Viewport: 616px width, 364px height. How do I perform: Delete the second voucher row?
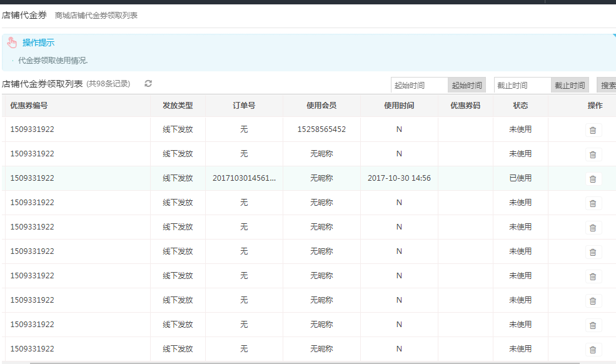593,154
